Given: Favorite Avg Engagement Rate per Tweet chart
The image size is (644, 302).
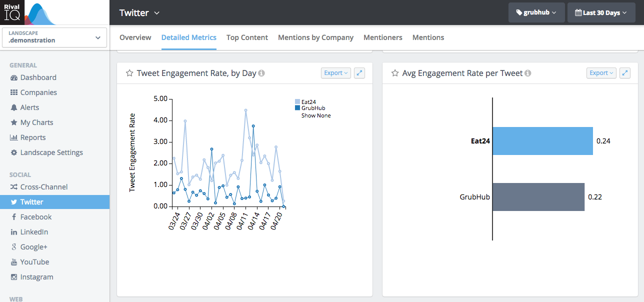Looking at the screenshot, I should [x=395, y=73].
